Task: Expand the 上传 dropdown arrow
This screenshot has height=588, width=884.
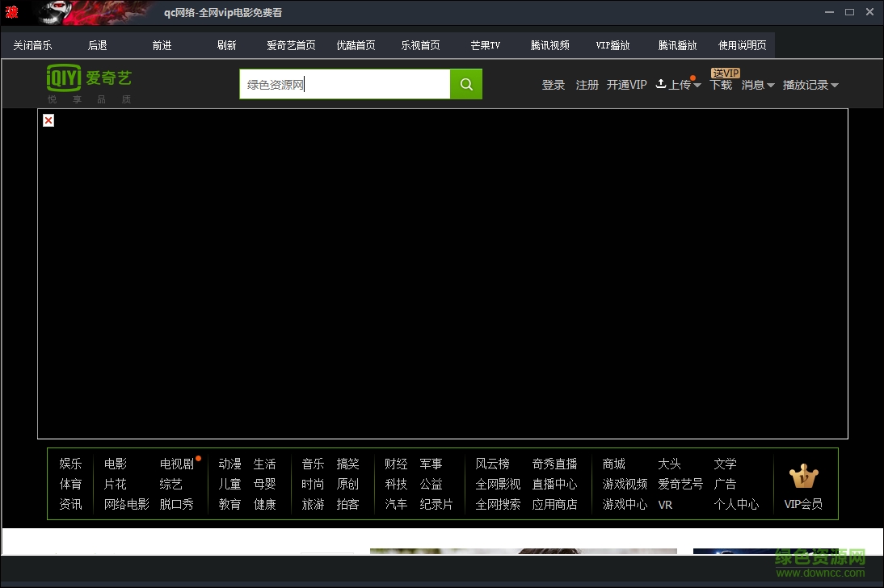Action: pos(697,85)
